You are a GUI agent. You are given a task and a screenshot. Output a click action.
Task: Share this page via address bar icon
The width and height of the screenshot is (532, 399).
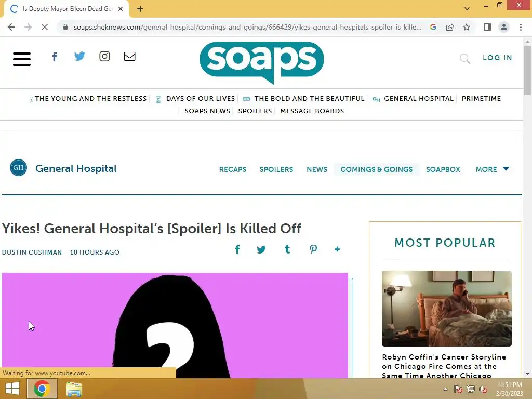pyautogui.click(x=450, y=27)
